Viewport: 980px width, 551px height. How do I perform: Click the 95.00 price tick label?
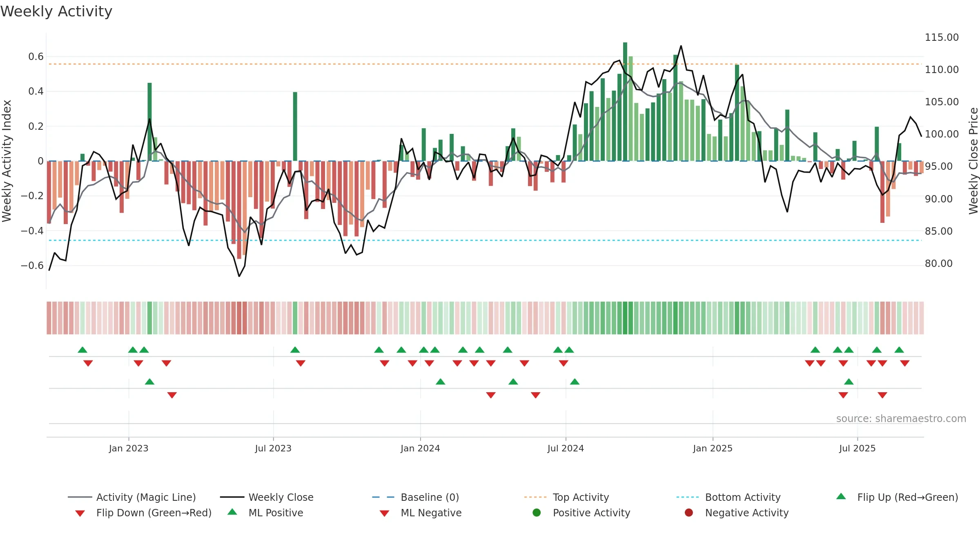click(x=939, y=166)
